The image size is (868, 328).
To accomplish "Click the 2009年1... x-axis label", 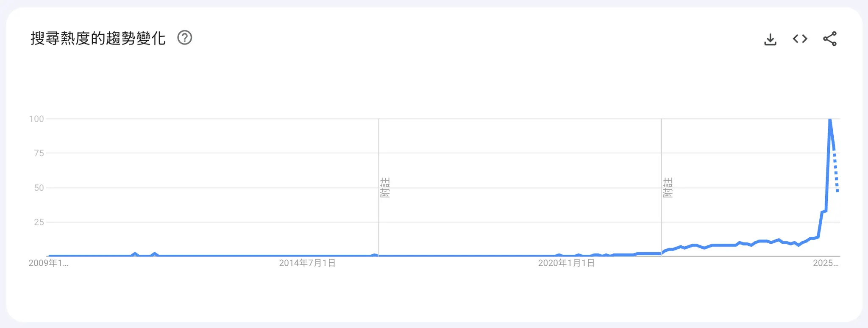I will click(48, 263).
